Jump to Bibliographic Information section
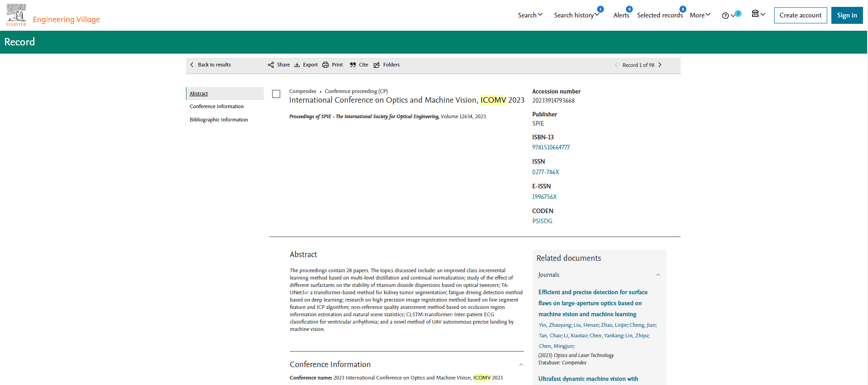 tap(218, 120)
